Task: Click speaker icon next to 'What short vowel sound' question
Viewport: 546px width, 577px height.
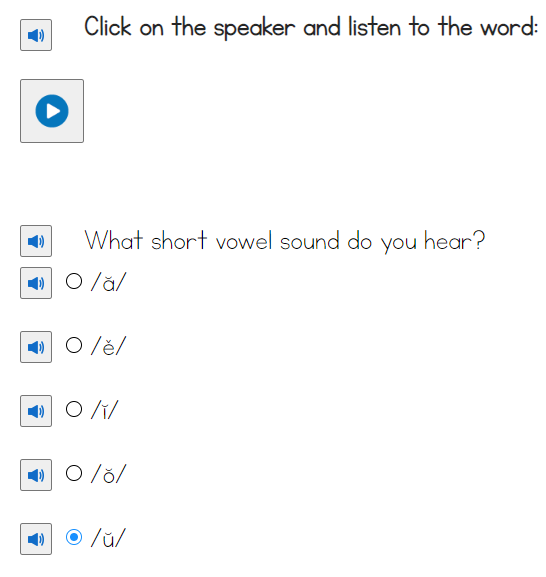Action: (x=36, y=241)
